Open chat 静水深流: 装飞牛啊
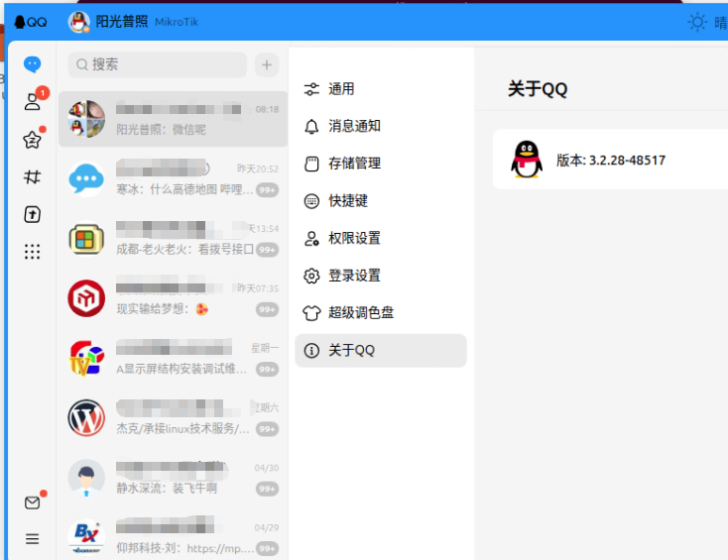This screenshot has width=728, height=560. pos(174,478)
